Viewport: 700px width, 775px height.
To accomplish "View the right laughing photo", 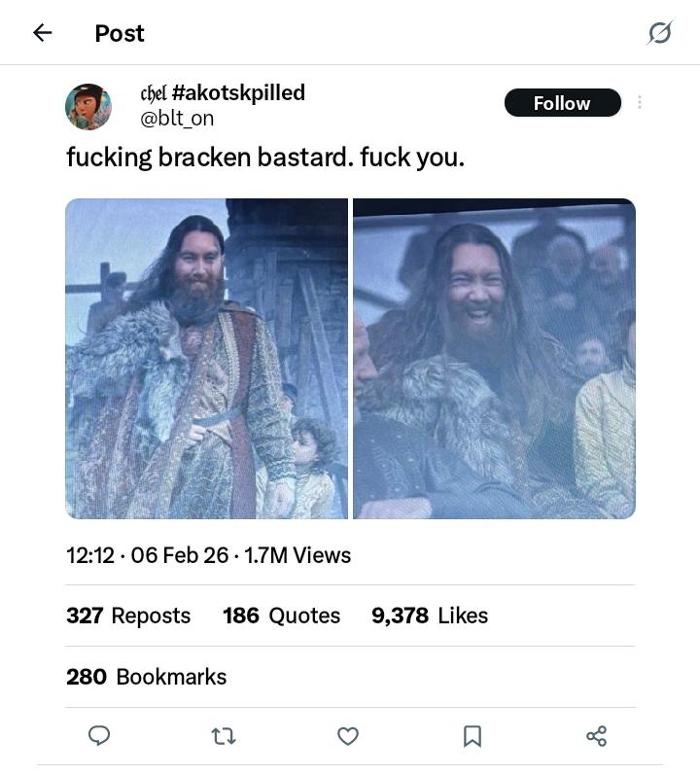I will pos(494,359).
